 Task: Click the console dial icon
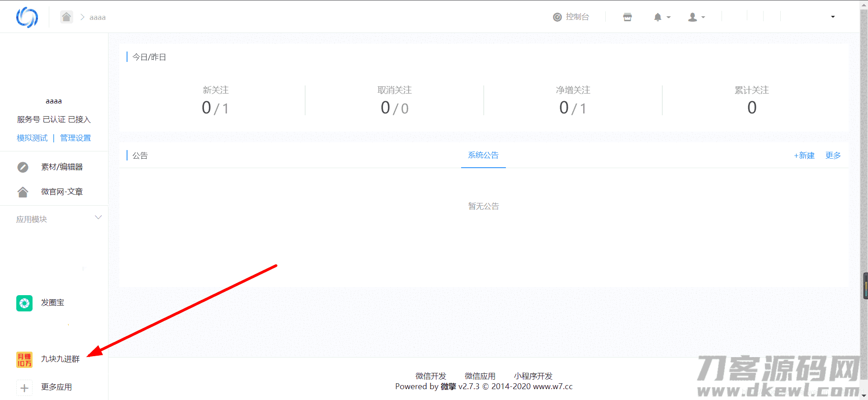557,17
